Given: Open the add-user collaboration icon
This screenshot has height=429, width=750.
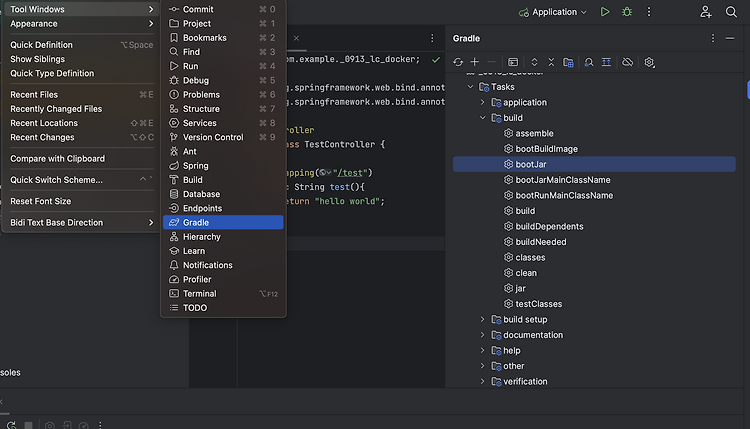Looking at the screenshot, I should coord(706,12).
